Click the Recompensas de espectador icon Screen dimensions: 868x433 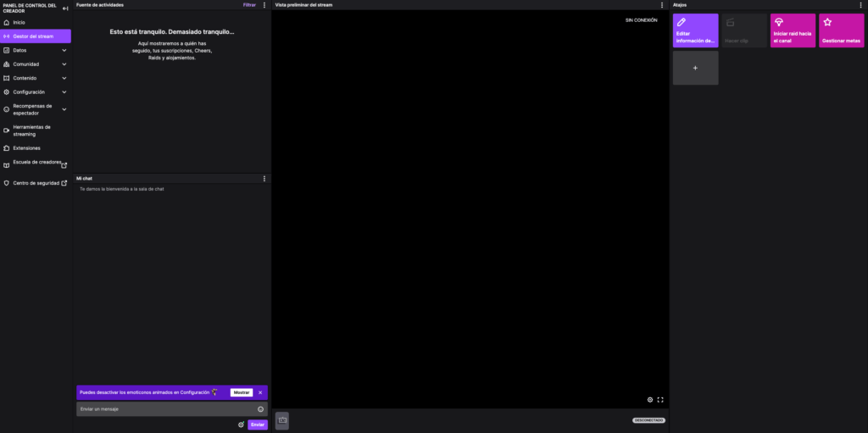(7, 109)
